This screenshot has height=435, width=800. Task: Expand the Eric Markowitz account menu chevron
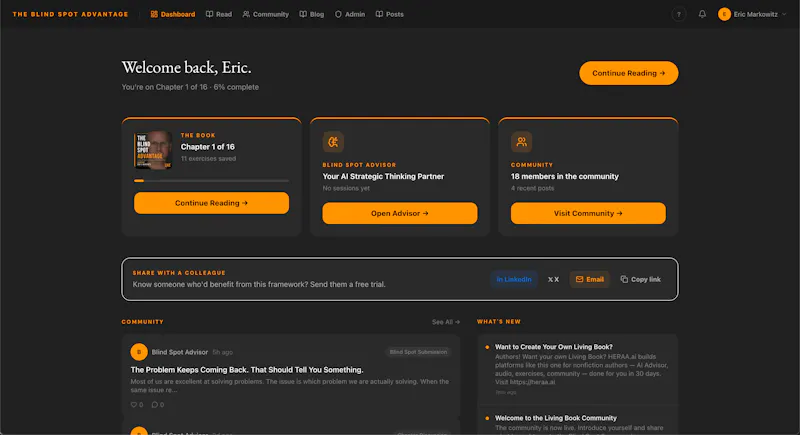(784, 14)
